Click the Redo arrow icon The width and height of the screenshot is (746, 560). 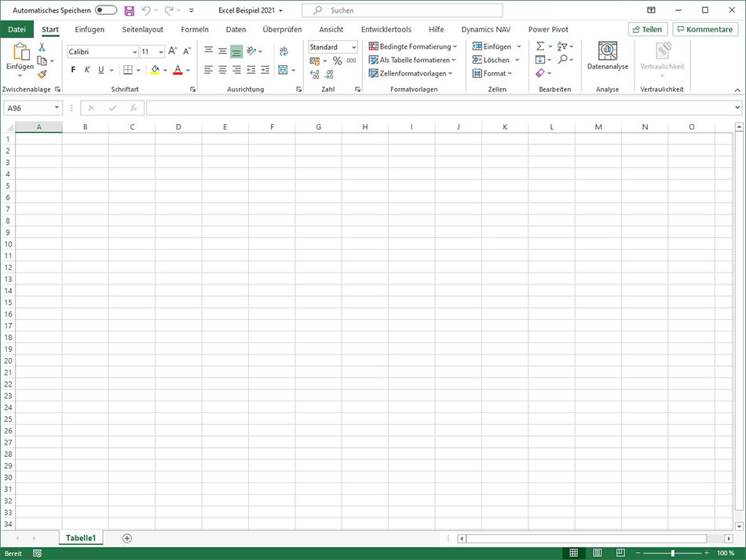coord(169,10)
